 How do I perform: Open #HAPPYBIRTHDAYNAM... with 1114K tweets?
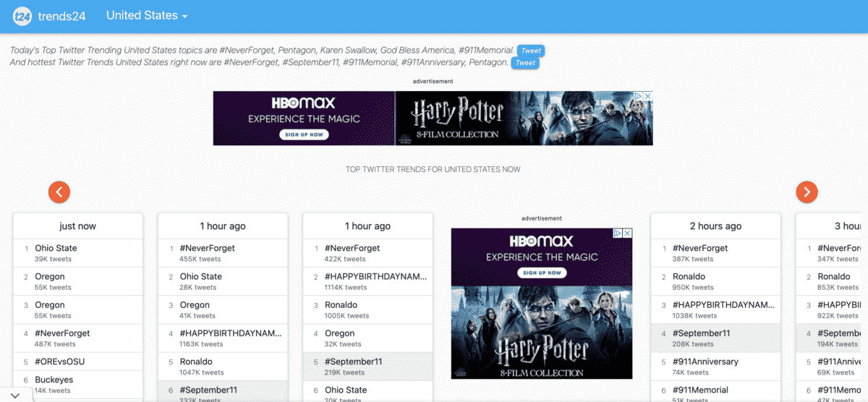coord(376,276)
